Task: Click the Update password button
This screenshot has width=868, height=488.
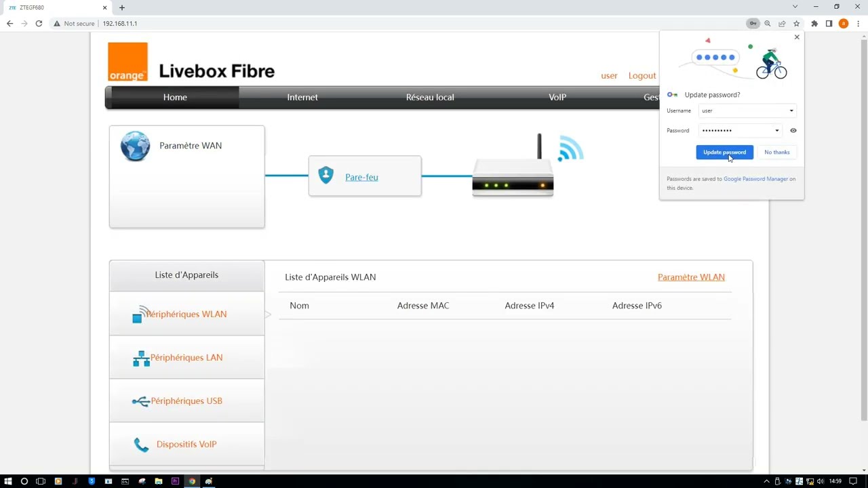Action: [724, 152]
